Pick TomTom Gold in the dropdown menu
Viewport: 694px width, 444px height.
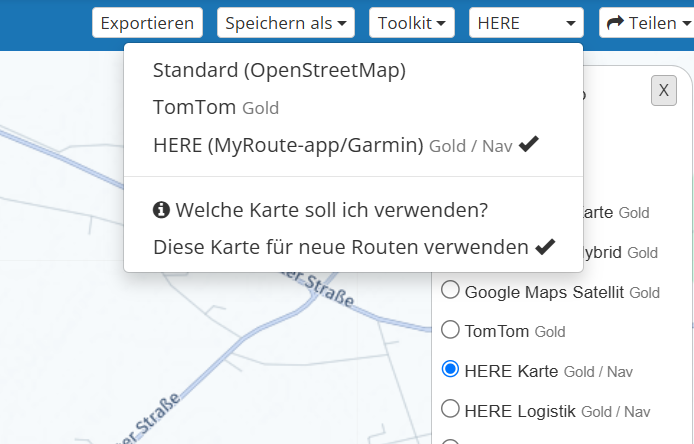[216, 107]
